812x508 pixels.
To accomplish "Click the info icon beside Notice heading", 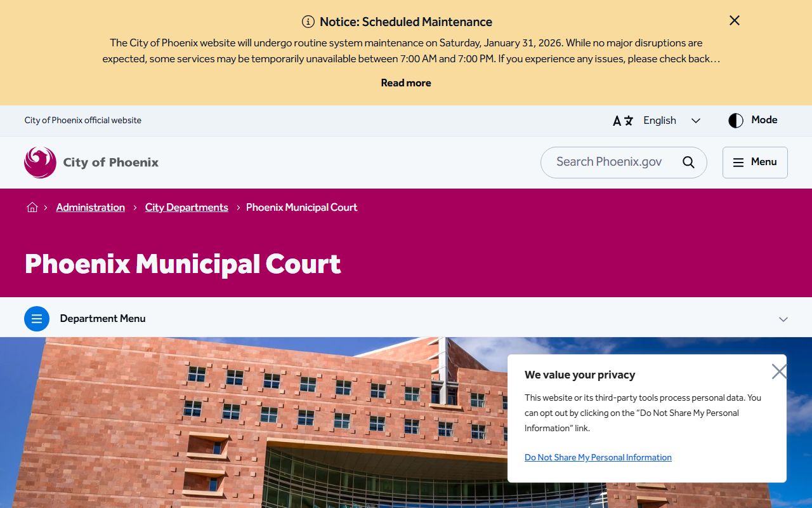I will tap(308, 22).
